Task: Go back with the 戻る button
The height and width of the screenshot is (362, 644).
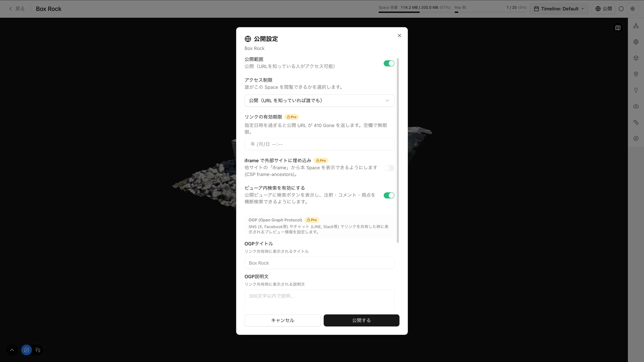Action: 17,9
